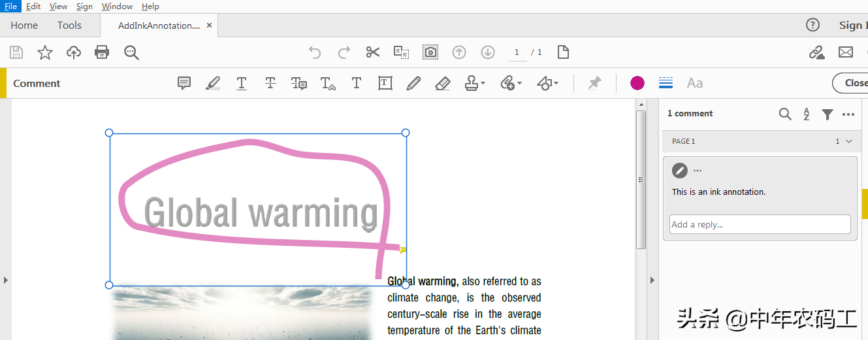868x340 pixels.
Task: Select the underline text tool
Action: click(242, 83)
